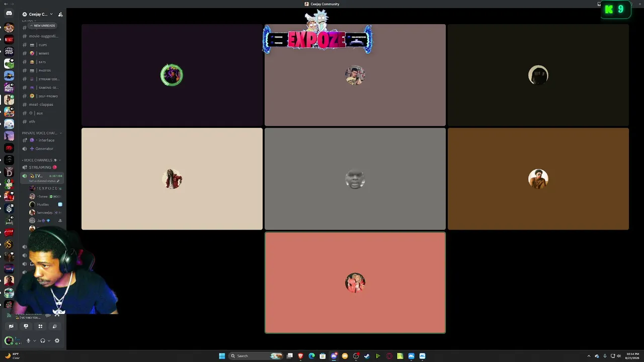Share your screen button in voice panel
Screen dimensions: 644x362
[26, 326]
